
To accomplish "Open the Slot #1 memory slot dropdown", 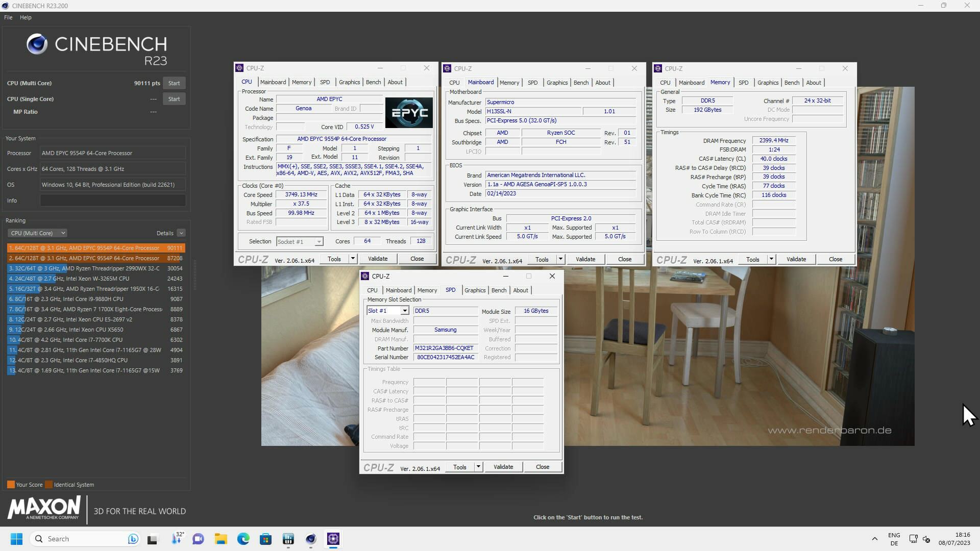I will point(404,311).
